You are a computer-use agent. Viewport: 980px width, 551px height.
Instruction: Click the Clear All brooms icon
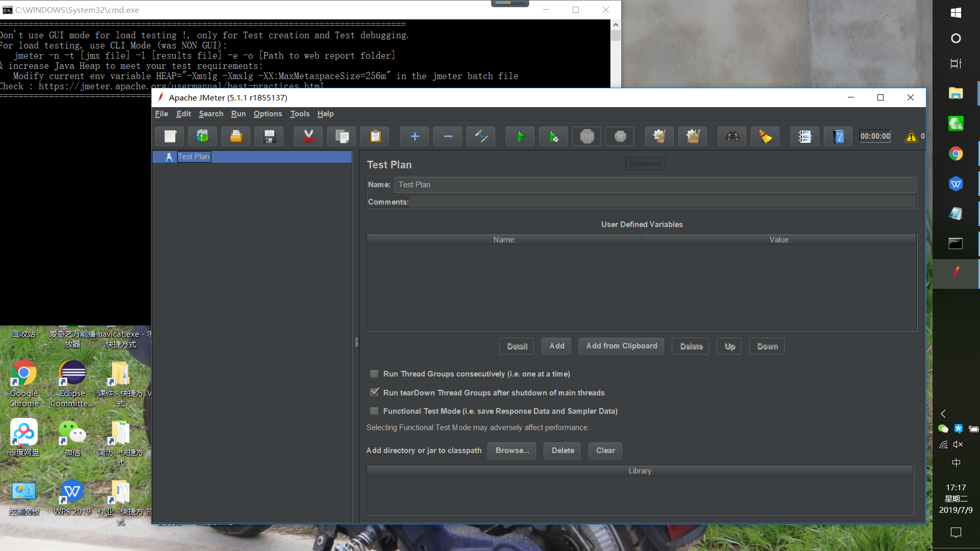(693, 136)
